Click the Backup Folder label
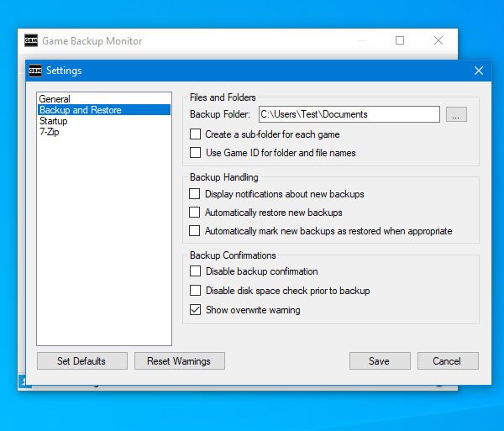Image resolution: width=504 pixels, height=431 pixels. [220, 114]
